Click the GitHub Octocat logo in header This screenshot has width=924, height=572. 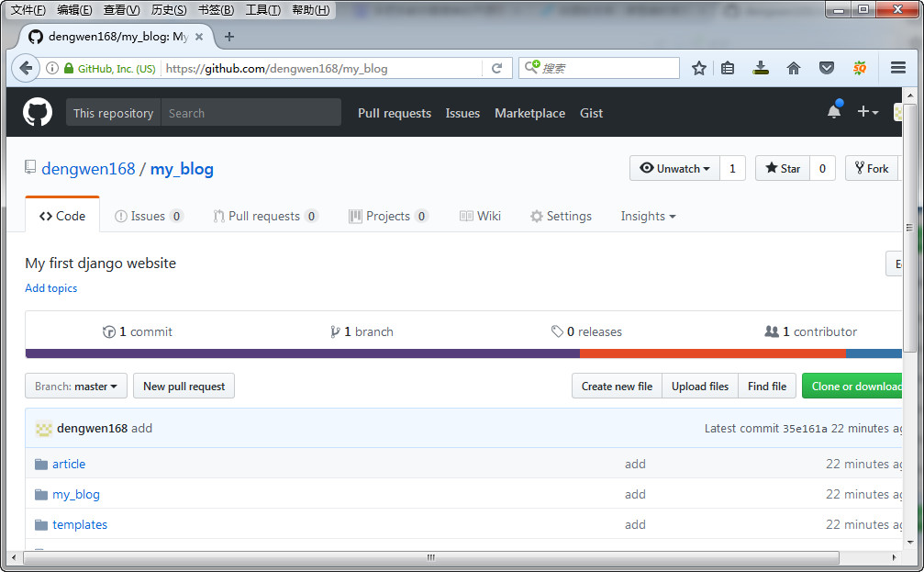[x=37, y=112]
